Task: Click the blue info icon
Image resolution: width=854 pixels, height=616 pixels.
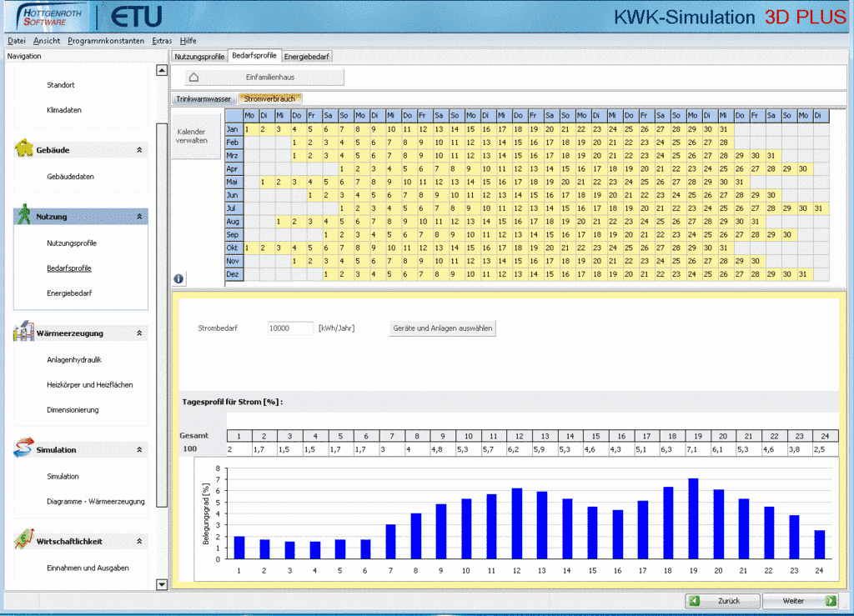Action: (x=178, y=278)
